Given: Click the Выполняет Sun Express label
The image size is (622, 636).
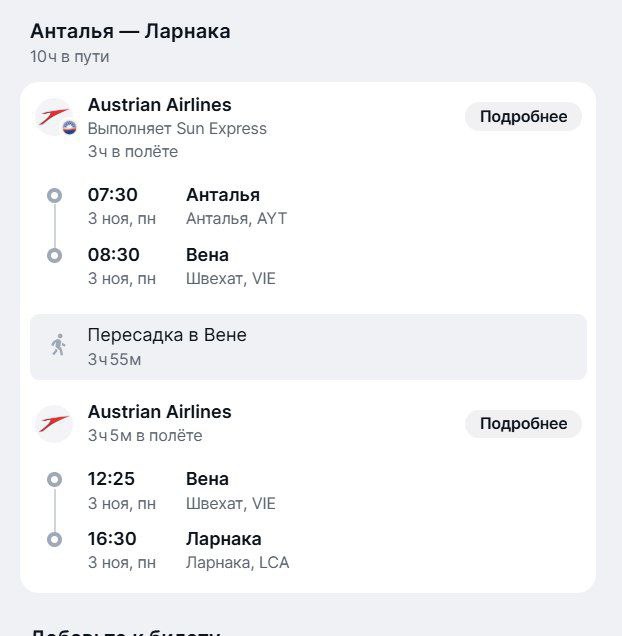Looking at the screenshot, I should [x=177, y=128].
